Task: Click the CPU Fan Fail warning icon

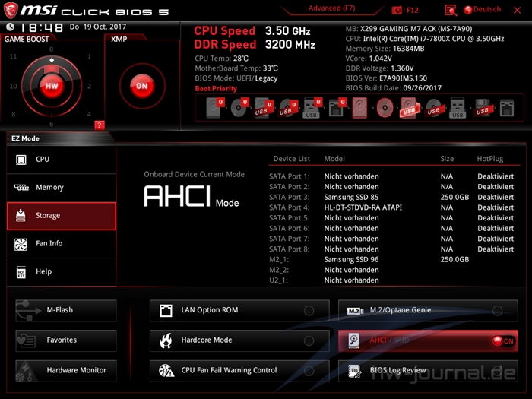Action: click(x=166, y=371)
